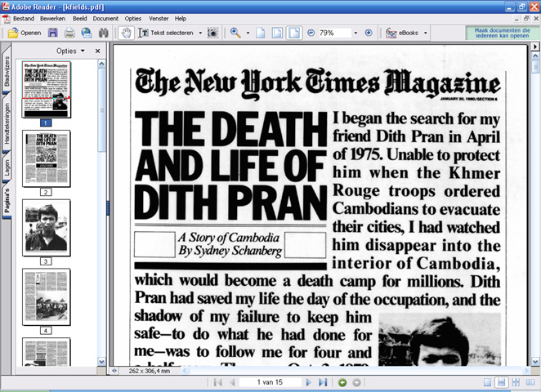Viewport: 541px width, 392px height.
Task: Select the Snapshot camera tool
Action: point(212,33)
